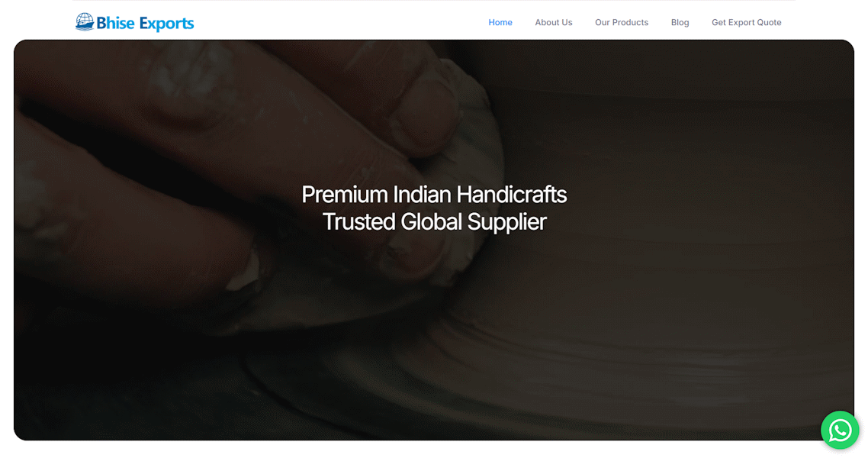Click the globe and ship logo icon
868x458 pixels.
(x=85, y=22)
